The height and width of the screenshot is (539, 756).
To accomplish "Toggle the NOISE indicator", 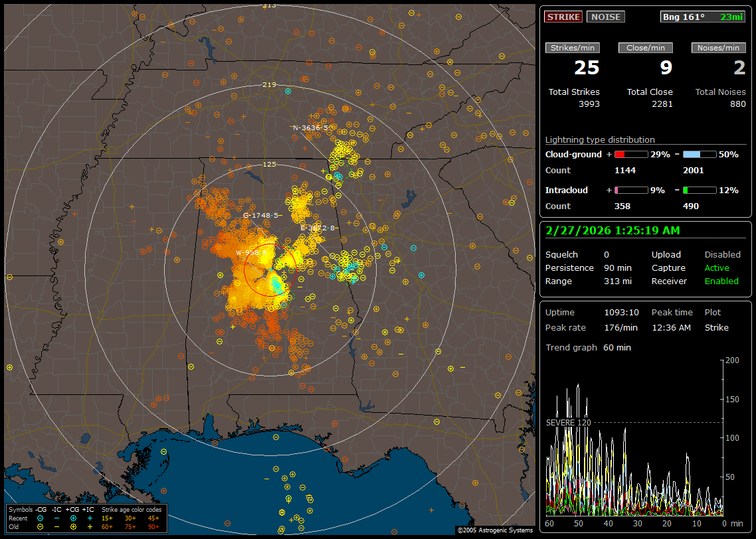I will point(605,17).
